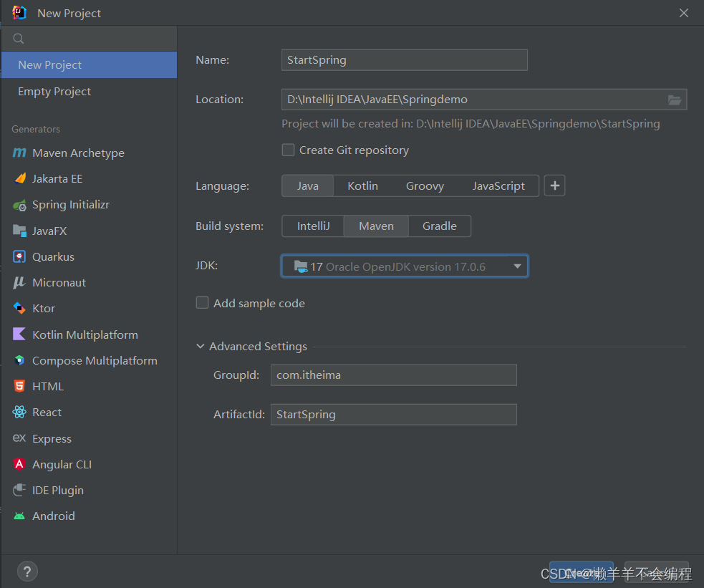This screenshot has width=704, height=588.
Task: Click the 'Generators' section heading
Action: coord(36,129)
